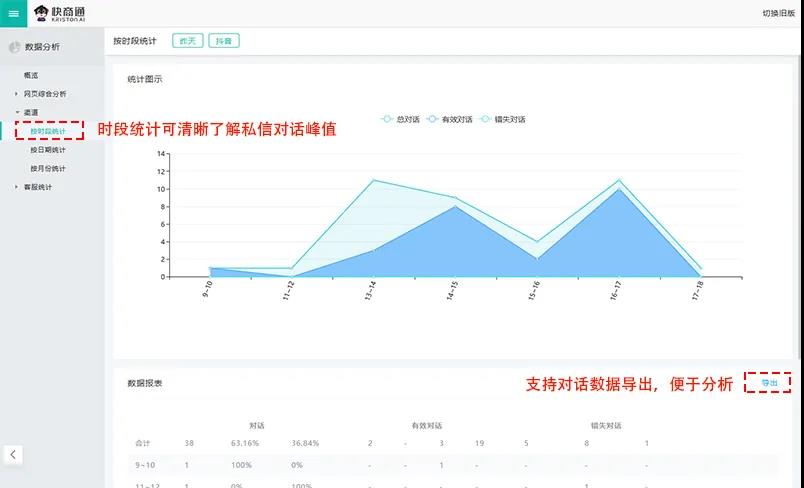Select 按时段统计 sidebar item

[47, 132]
